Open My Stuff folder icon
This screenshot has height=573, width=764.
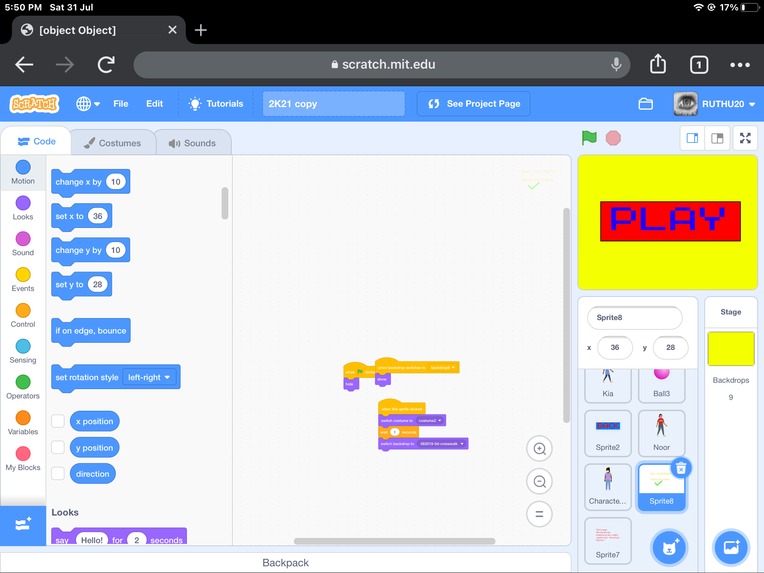pos(646,104)
